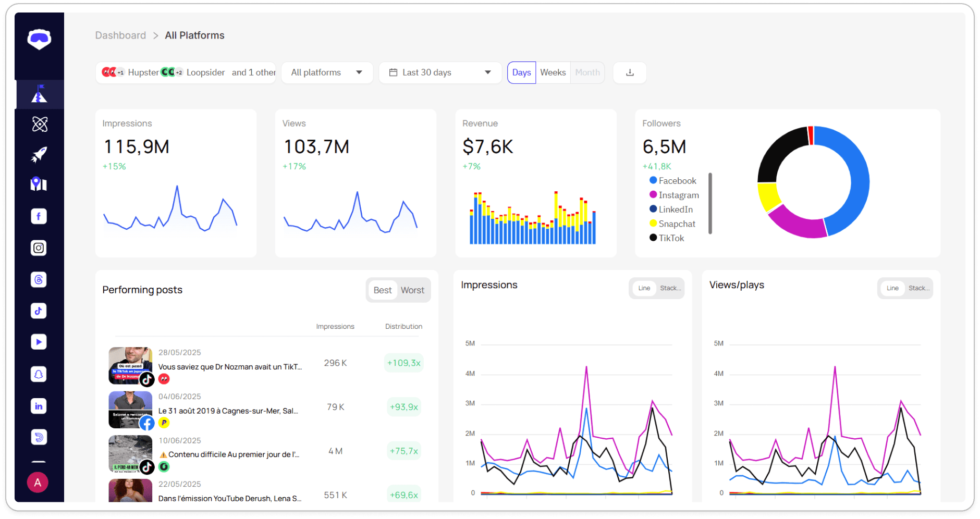Open the Threads platform icon

[39, 279]
